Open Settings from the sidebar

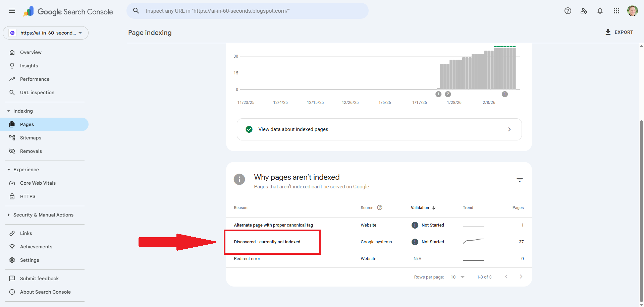(30, 260)
